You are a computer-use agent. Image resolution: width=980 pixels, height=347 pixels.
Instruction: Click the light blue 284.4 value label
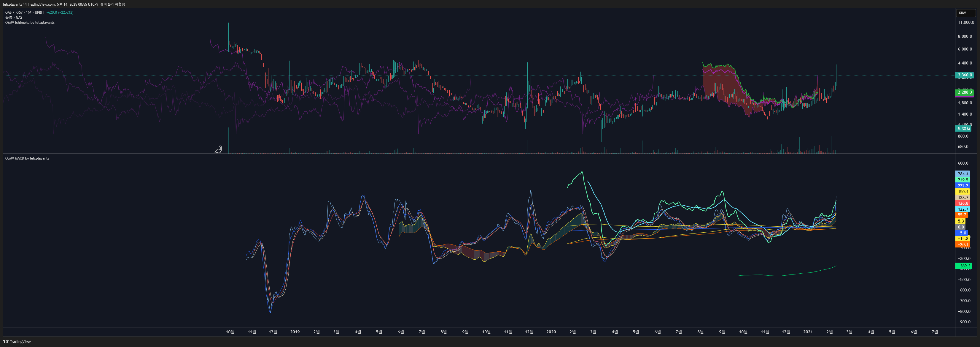pyautogui.click(x=963, y=174)
